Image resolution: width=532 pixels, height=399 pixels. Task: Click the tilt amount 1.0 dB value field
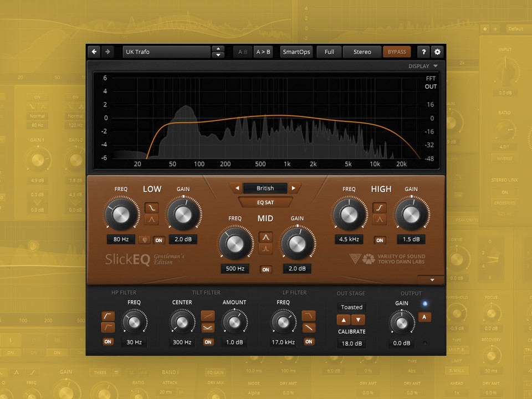coord(234,342)
